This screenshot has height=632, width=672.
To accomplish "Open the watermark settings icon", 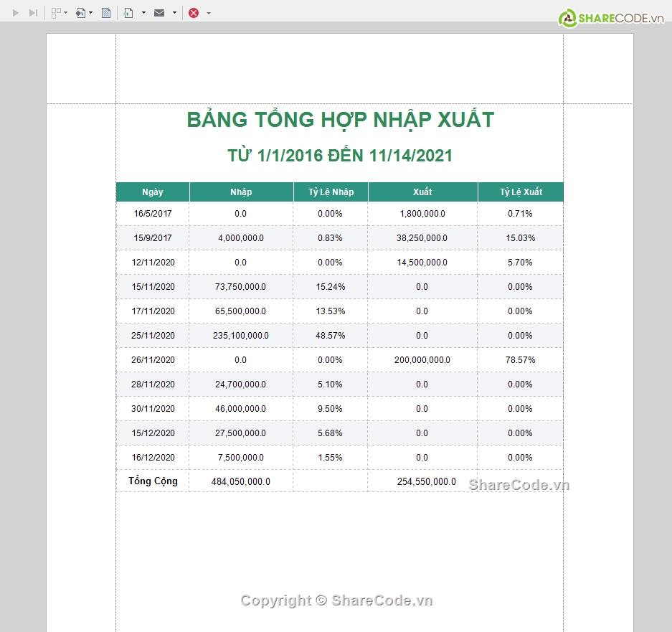I will (x=106, y=13).
